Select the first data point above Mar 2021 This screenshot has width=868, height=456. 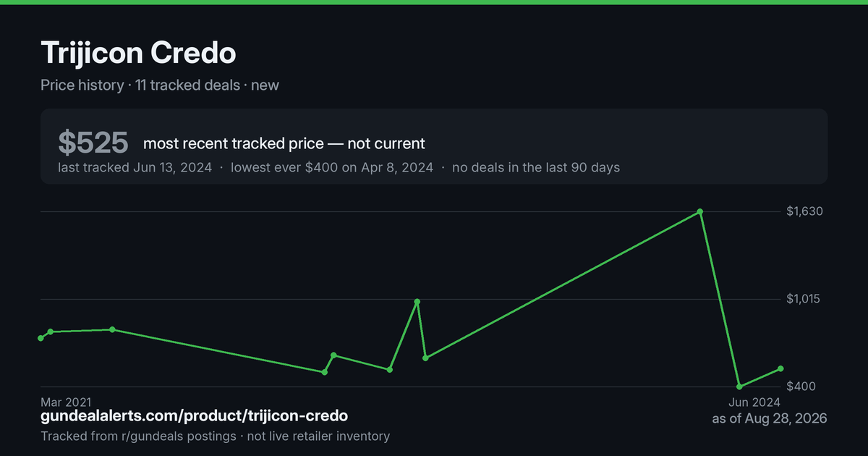41,338
